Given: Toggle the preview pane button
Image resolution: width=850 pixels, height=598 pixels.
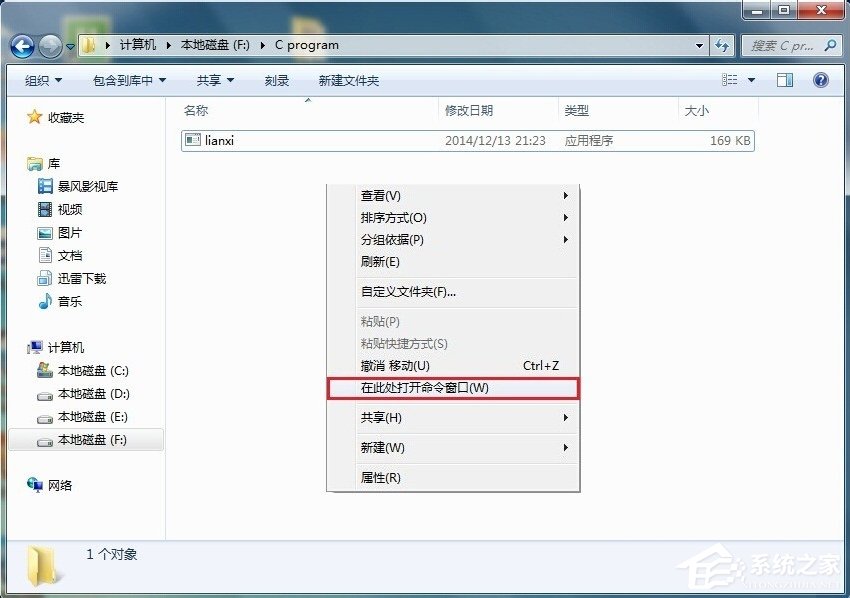Looking at the screenshot, I should coord(785,80).
